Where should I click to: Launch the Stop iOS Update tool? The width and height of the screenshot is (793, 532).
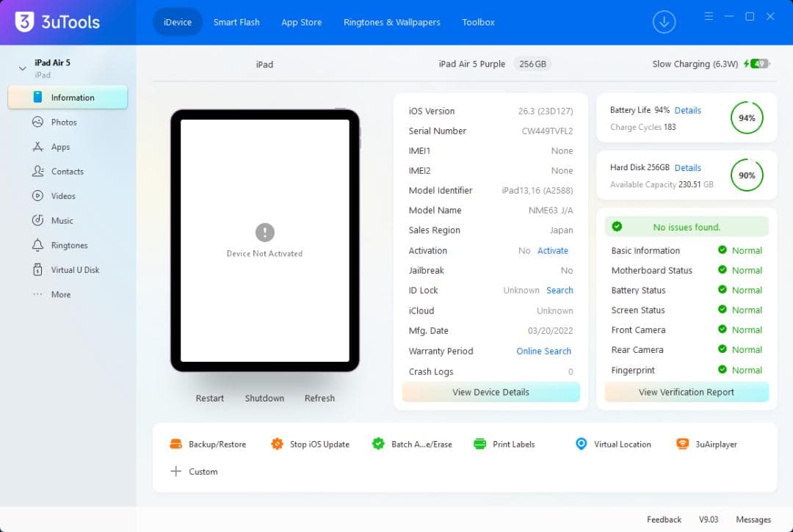[277, 444]
